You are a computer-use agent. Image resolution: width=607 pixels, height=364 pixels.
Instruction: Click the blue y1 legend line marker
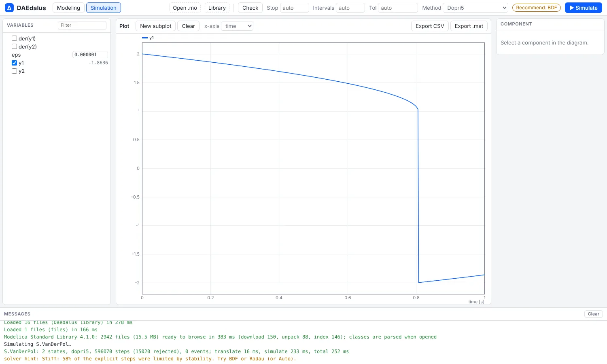tap(145, 38)
